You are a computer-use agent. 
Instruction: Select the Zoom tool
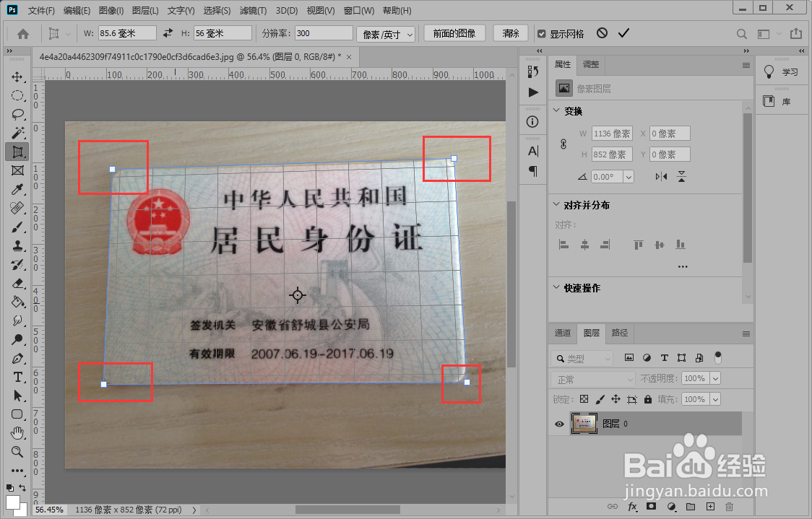(x=17, y=451)
